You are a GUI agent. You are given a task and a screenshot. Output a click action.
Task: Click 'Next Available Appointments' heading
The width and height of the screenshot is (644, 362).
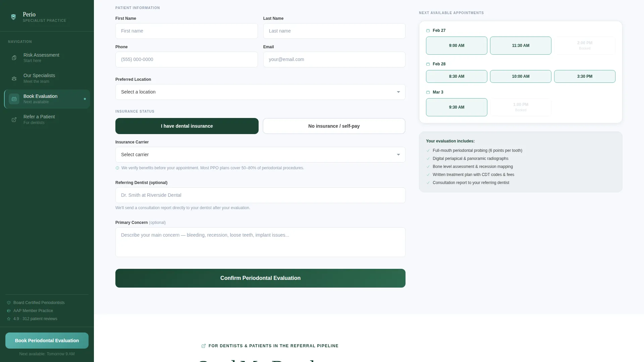click(451, 13)
